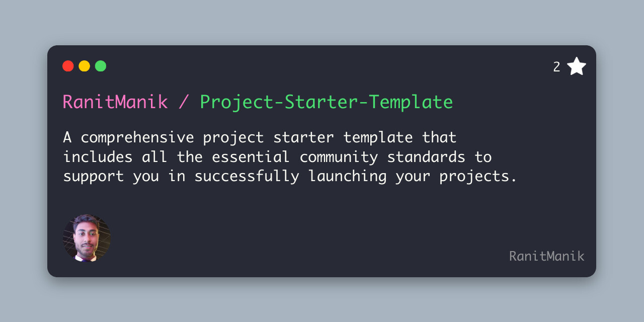
Task: Click the word "successfully" in the description
Action: click(x=247, y=176)
